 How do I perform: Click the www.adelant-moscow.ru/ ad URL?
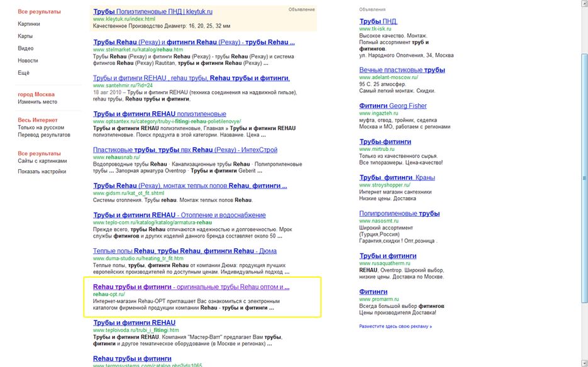(x=389, y=77)
